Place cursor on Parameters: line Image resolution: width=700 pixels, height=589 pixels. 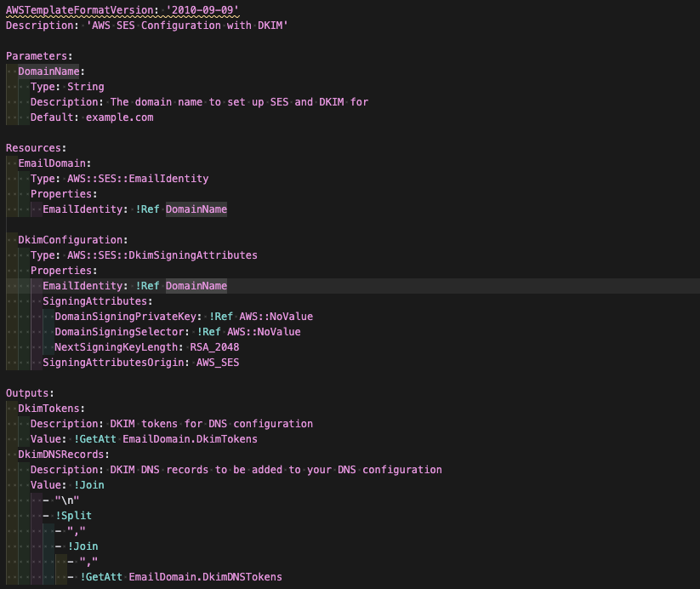pos(39,56)
